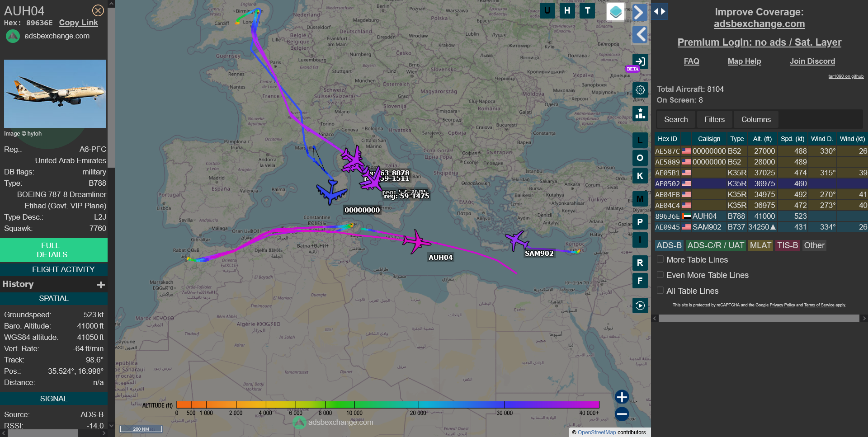Viewport: 868px width, 437px height.
Task: Open the Search tab
Action: pos(676,119)
